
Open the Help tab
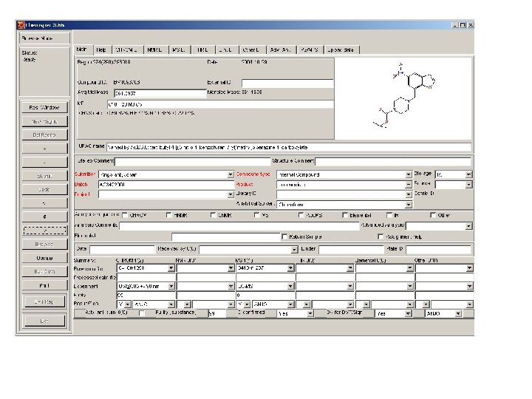(x=101, y=50)
